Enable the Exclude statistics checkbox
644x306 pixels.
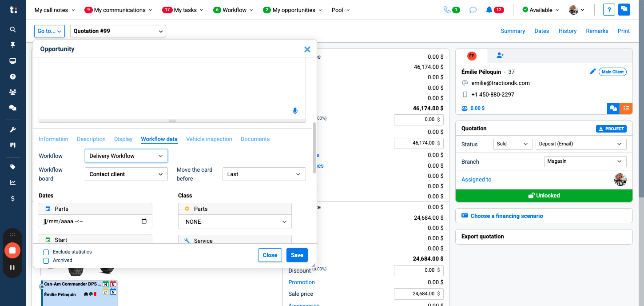(46, 252)
